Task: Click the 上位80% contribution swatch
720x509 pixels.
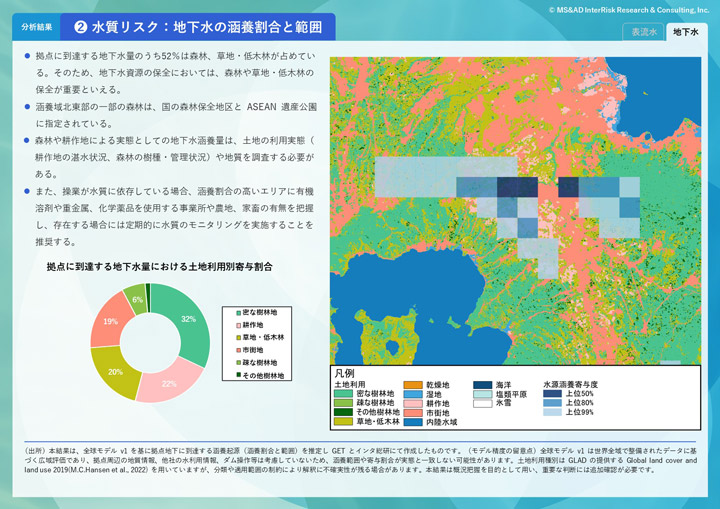Action: (552, 403)
